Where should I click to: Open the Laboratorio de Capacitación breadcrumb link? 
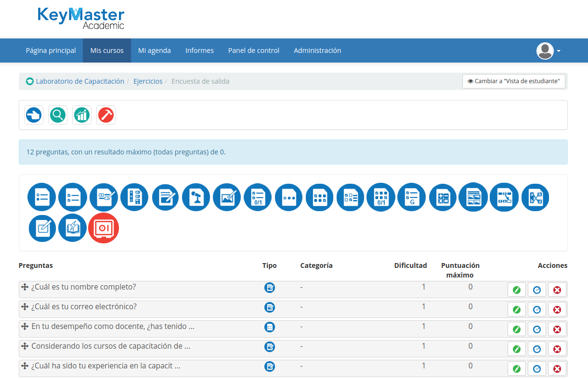80,81
